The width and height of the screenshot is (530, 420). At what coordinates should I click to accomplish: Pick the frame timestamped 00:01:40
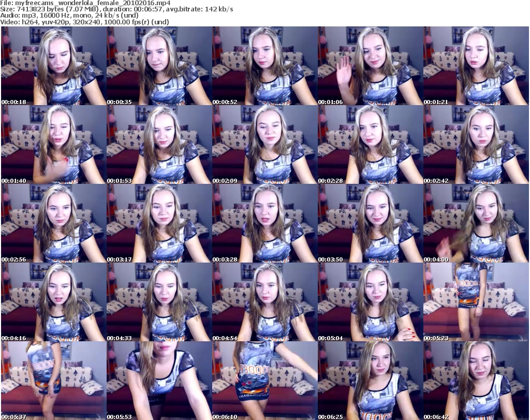(53, 144)
